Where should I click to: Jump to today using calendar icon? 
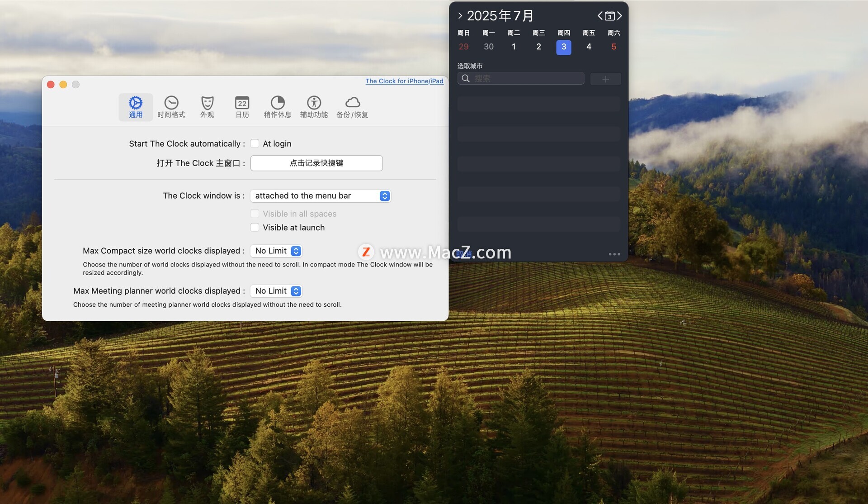click(x=609, y=16)
